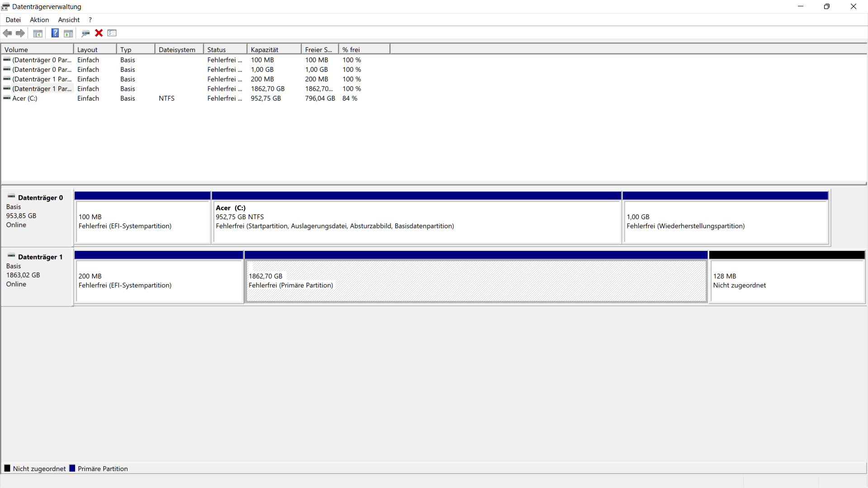This screenshot has width=868, height=488.
Task: Click the Back arrow toolbar icon
Action: (x=7, y=33)
